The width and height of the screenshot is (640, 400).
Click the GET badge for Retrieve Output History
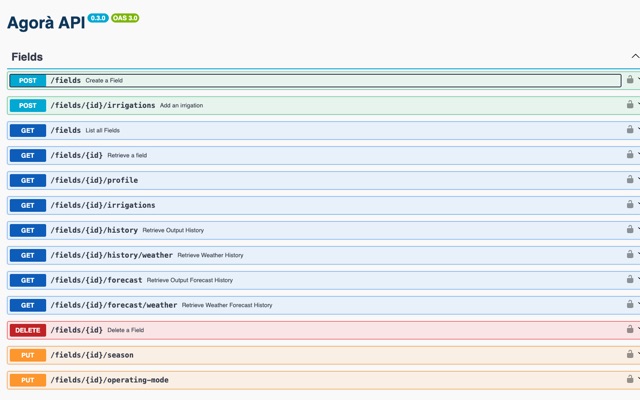(x=28, y=230)
